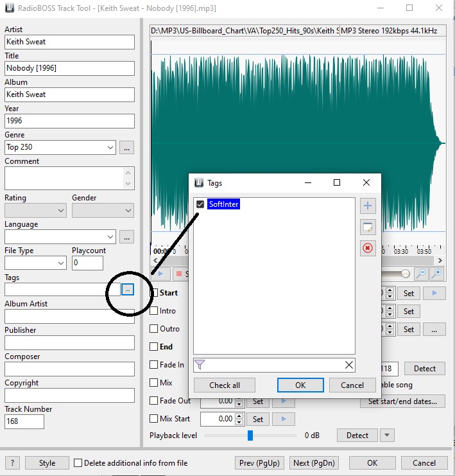
Task: Click the Track Number field
Action: (24, 421)
